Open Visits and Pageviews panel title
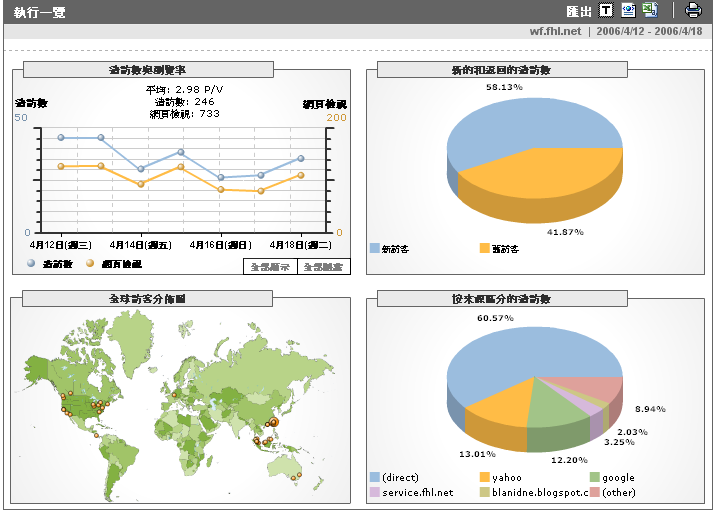Screen dimensions: 714x515 pos(148,70)
